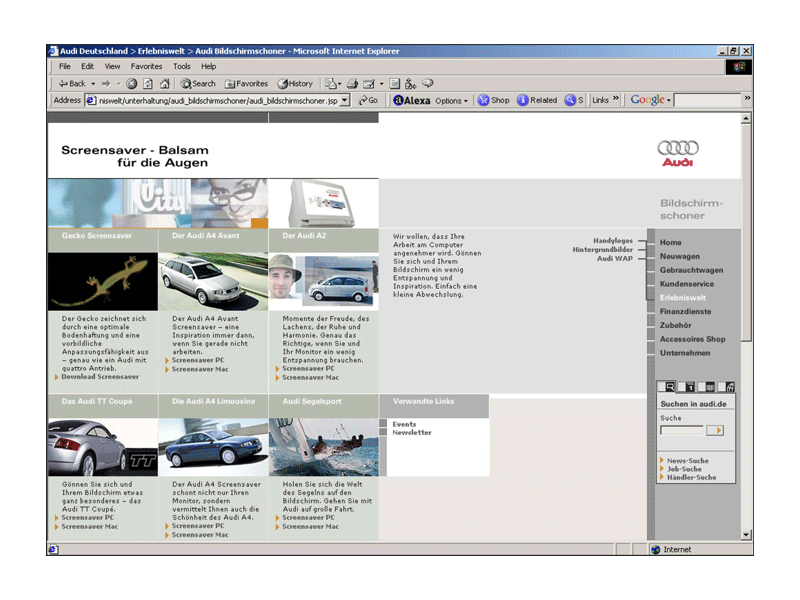The width and height of the screenshot is (800, 600).
Task: Open the Favorites pane from the toolbar
Action: point(246,84)
